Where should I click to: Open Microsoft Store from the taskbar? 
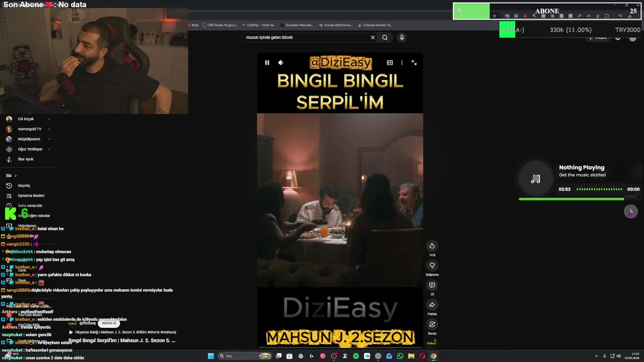click(289, 356)
